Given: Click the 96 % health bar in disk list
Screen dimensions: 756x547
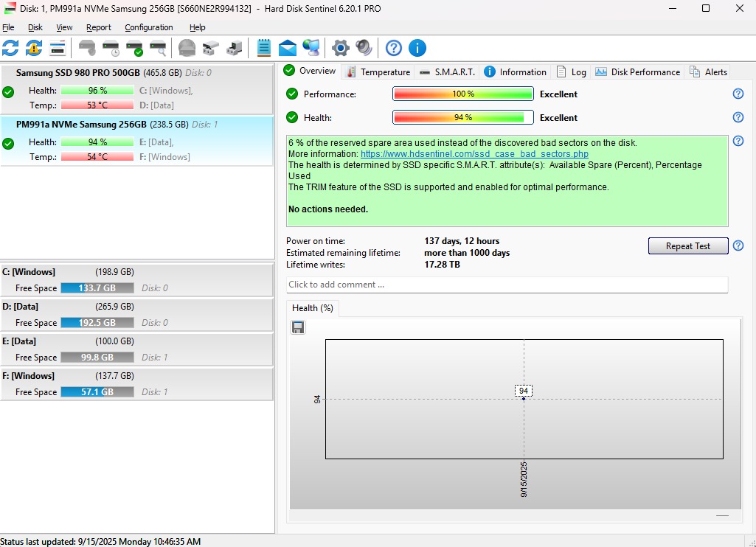Looking at the screenshot, I should (x=97, y=90).
